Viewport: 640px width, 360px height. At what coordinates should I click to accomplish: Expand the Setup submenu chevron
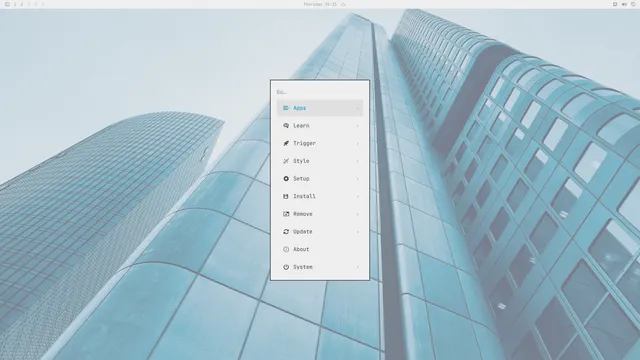tap(358, 179)
